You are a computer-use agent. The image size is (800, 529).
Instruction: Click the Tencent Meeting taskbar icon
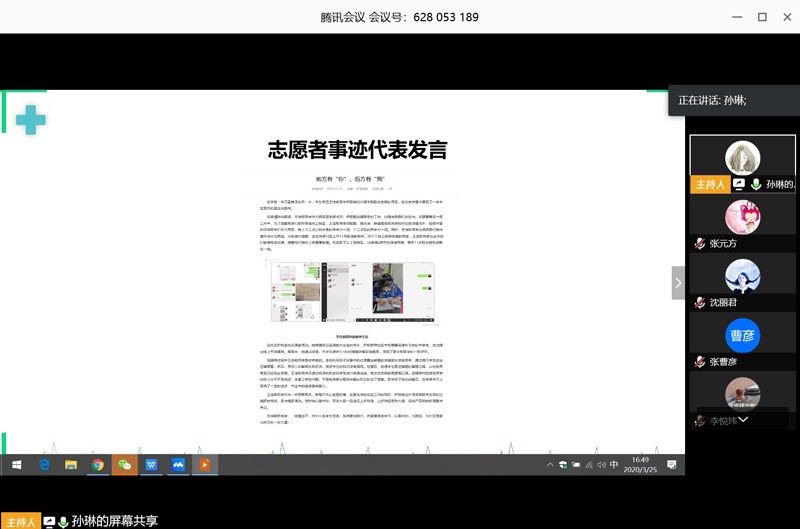coord(179,465)
